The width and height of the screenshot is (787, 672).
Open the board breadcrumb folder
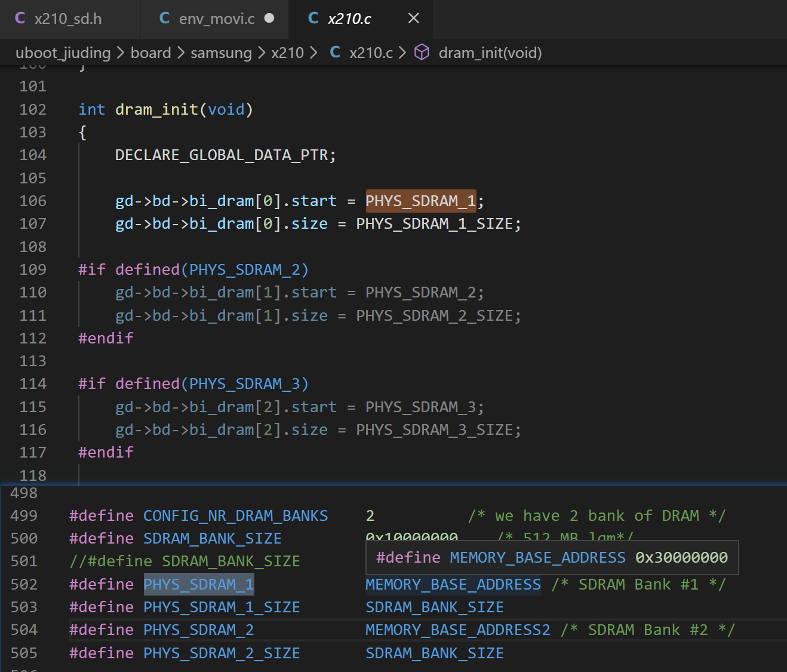pos(150,53)
